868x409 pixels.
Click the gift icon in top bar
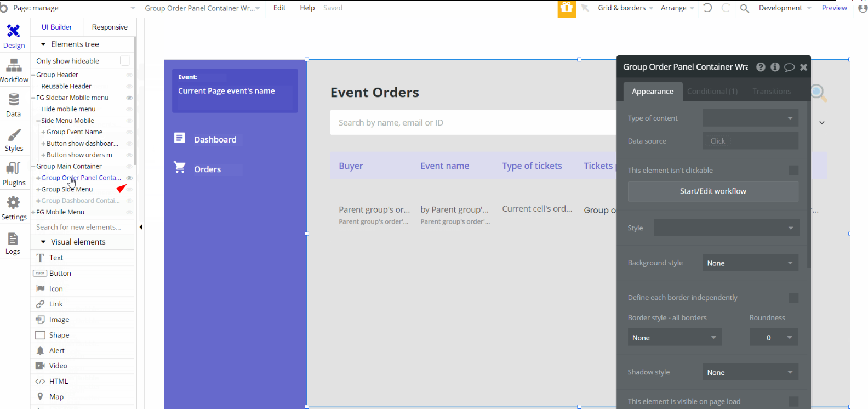coord(567,8)
